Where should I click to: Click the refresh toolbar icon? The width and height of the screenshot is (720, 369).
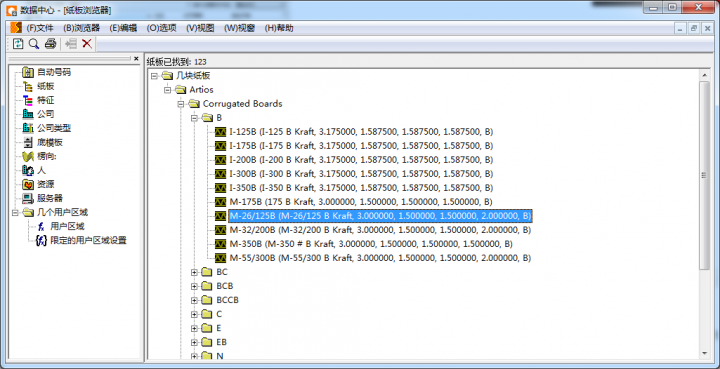pos(18,44)
